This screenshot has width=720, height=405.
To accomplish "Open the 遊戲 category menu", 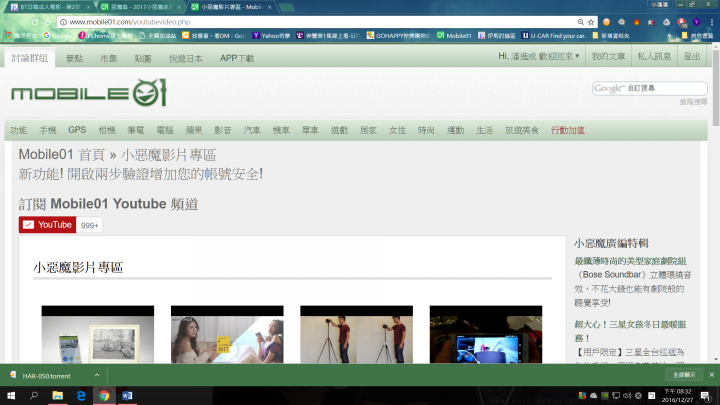I will click(339, 130).
